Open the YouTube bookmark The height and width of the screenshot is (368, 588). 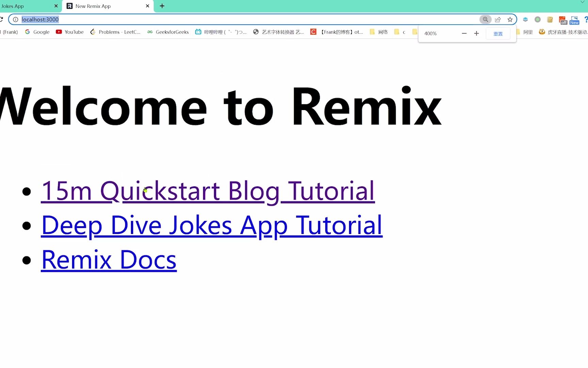[x=70, y=32]
